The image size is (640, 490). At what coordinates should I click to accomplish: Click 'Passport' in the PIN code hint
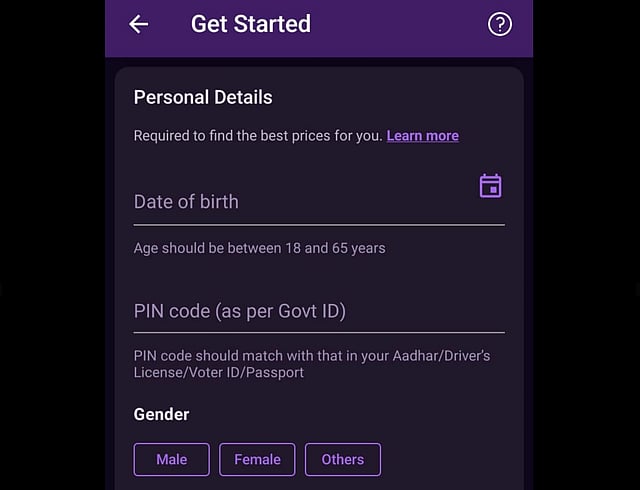click(274, 373)
